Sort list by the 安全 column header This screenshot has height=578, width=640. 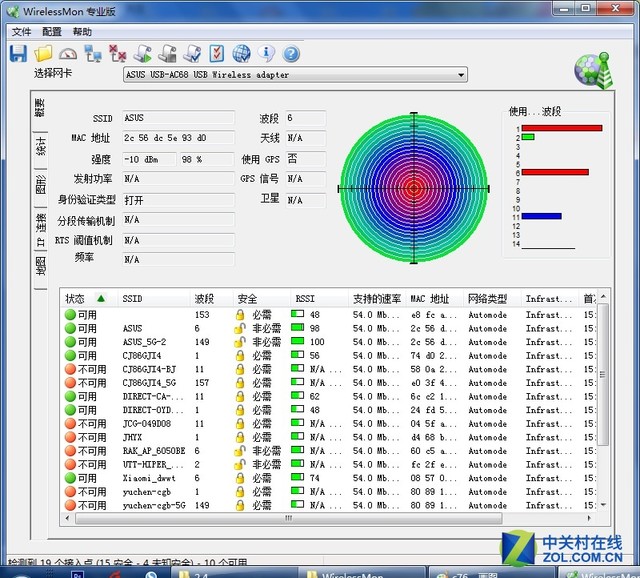[x=262, y=299]
